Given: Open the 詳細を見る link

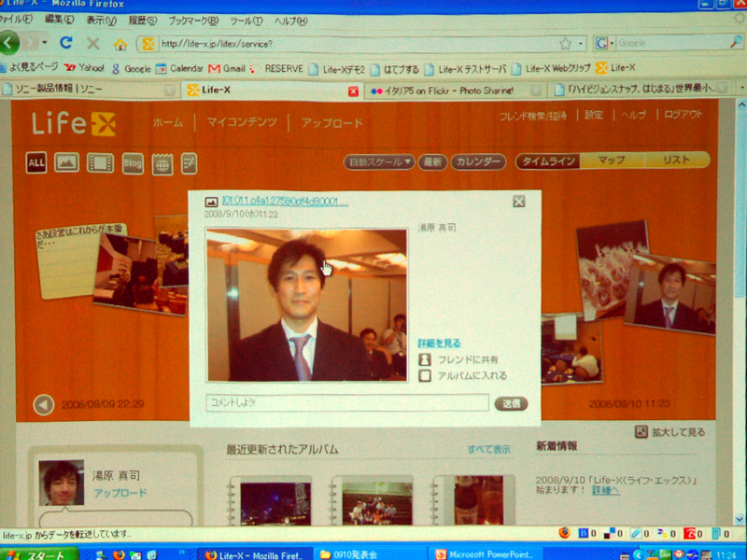Looking at the screenshot, I should click(x=439, y=343).
